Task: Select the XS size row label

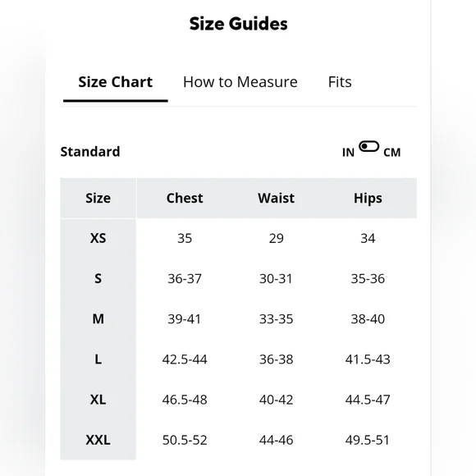Action: [98, 238]
